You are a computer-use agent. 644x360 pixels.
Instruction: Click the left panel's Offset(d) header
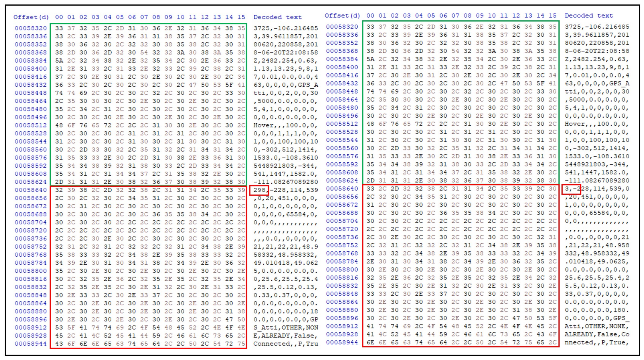coord(31,17)
